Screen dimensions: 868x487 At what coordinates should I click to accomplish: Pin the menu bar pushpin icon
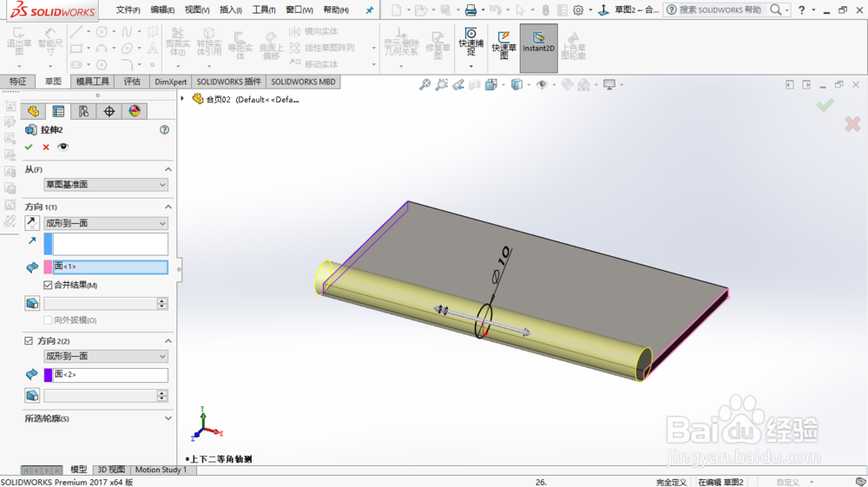(370, 10)
